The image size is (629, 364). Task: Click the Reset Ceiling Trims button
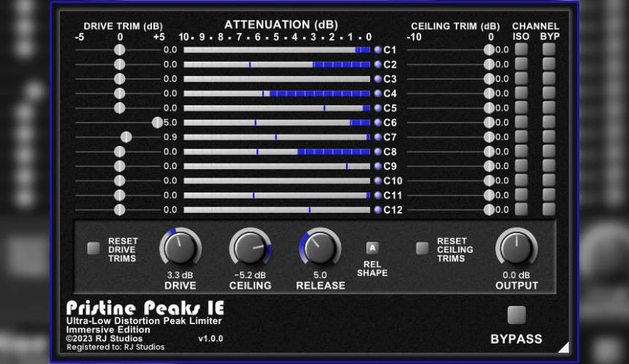coord(422,248)
